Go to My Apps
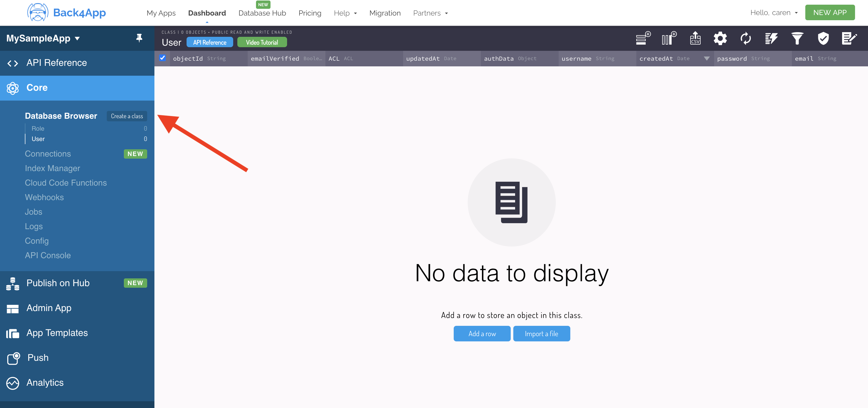 pos(161,13)
